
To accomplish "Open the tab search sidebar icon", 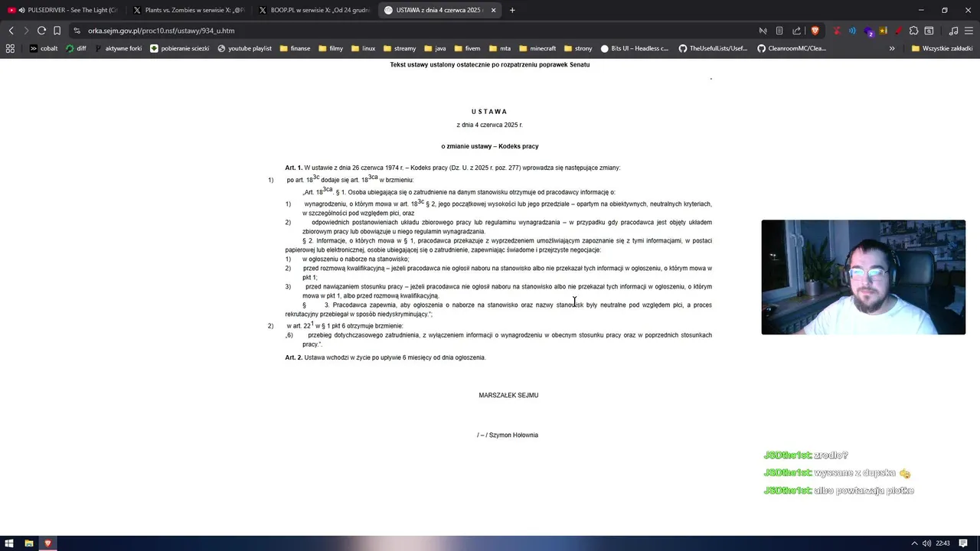I will point(929,31).
